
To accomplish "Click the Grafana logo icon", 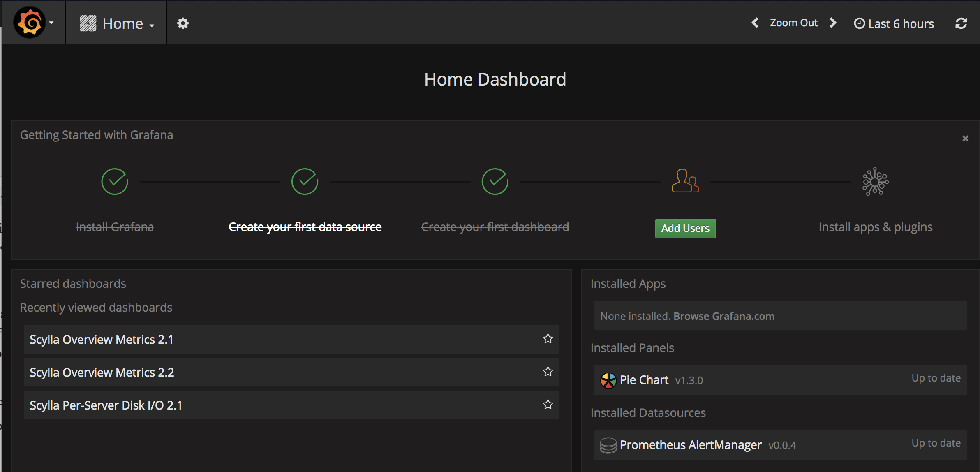I will (x=30, y=23).
